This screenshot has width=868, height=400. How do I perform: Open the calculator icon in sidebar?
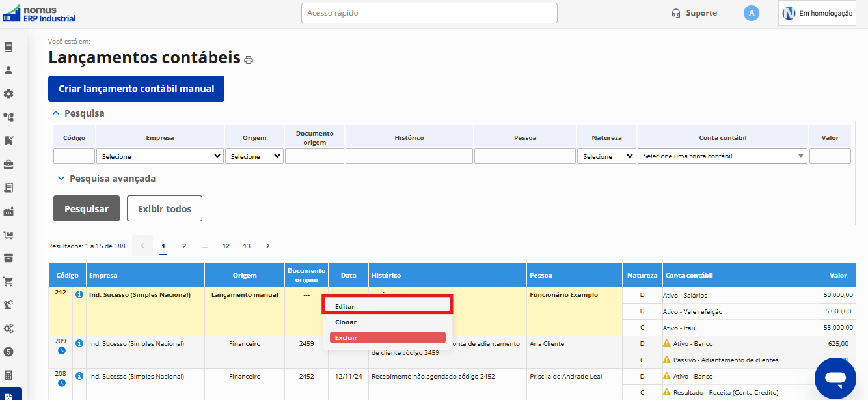(8, 375)
